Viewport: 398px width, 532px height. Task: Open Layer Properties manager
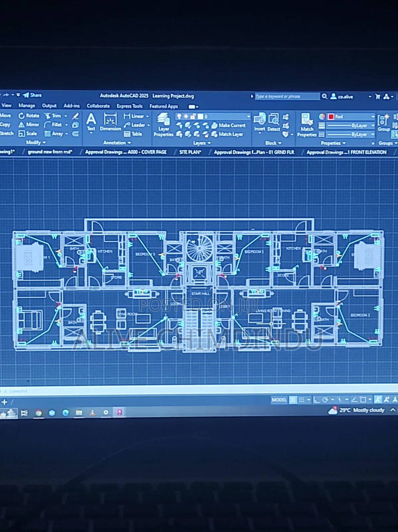pyautogui.click(x=164, y=125)
